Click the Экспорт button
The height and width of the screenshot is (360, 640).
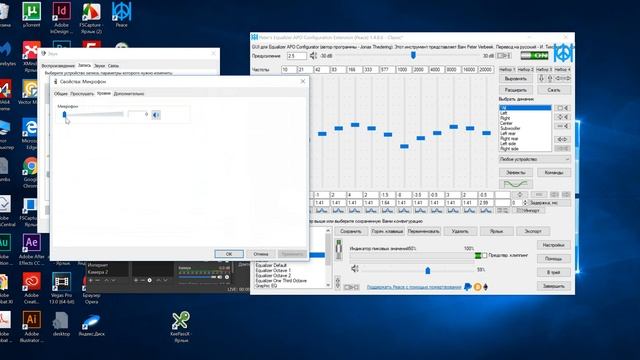pos(533,231)
